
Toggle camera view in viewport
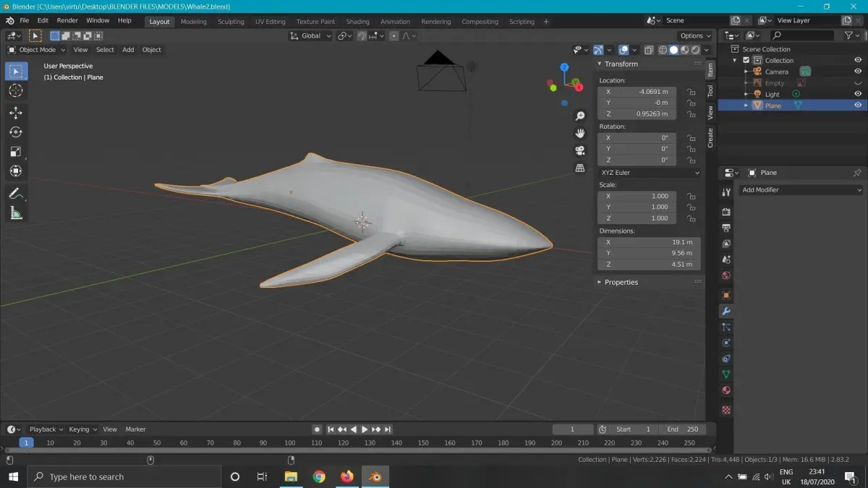579,150
